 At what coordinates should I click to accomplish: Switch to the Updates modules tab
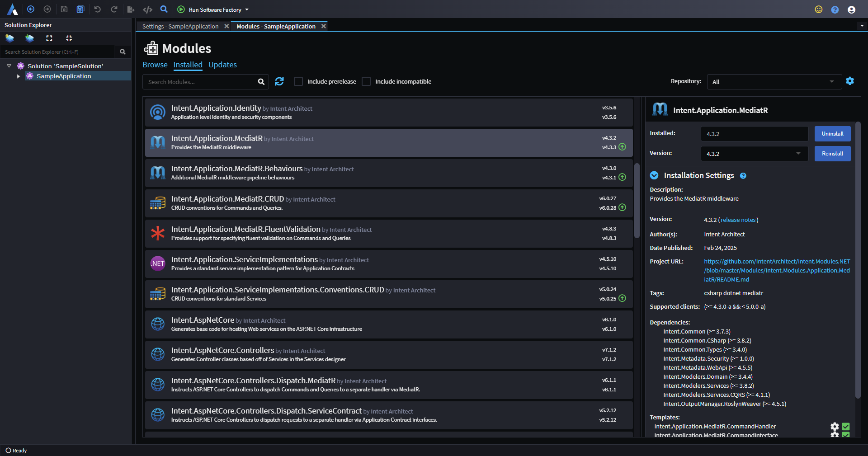tap(222, 65)
